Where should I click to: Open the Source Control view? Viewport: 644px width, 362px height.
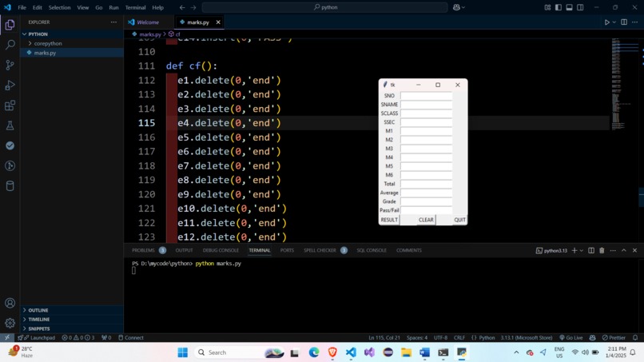(x=10, y=65)
